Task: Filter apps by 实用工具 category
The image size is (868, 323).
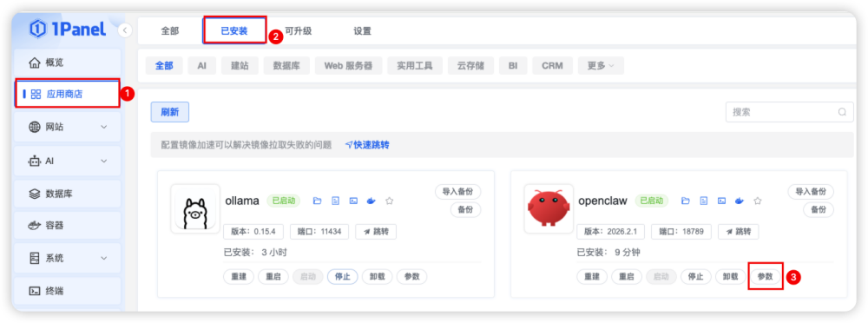Action: tap(415, 65)
